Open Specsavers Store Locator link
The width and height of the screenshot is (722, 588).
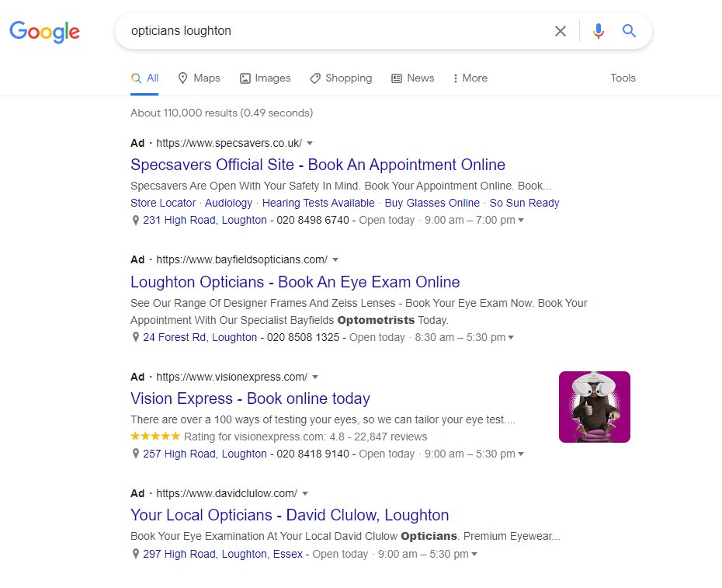[163, 204]
